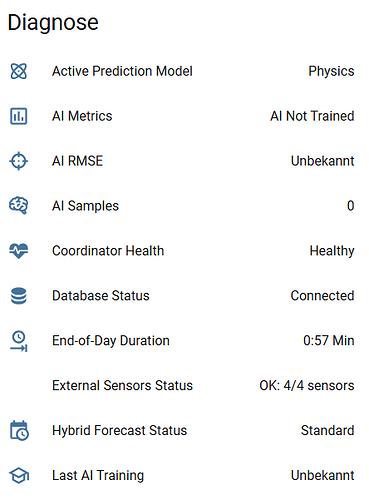Click the '0:57 Min' duration value

click(328, 341)
